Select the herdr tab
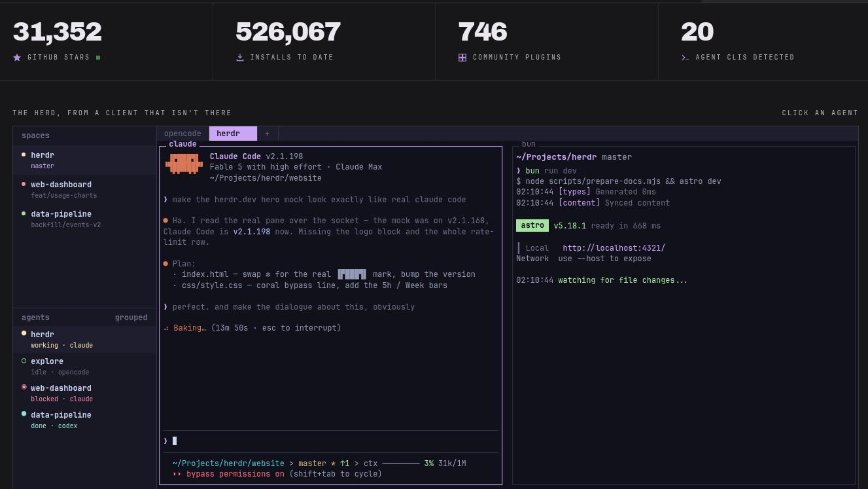The image size is (868, 489). (x=233, y=134)
